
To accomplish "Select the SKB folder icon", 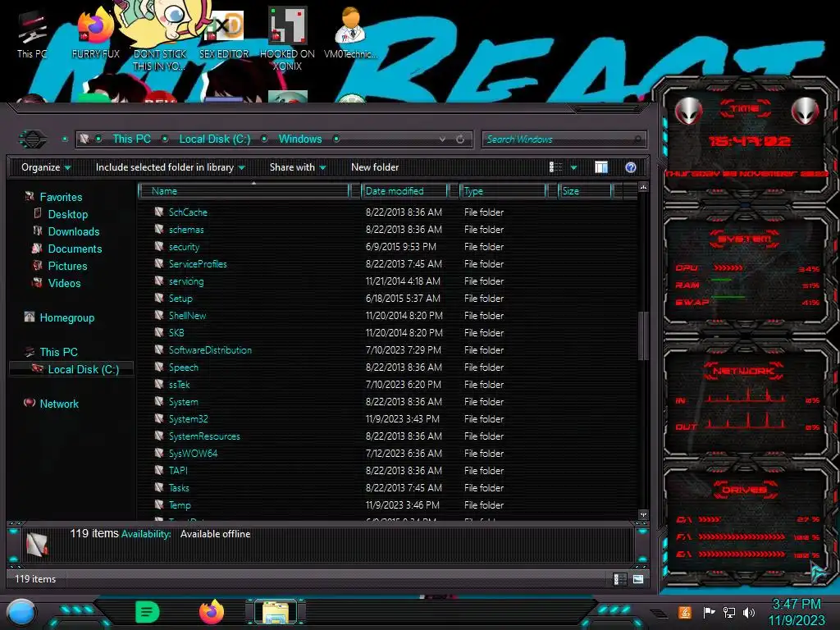I will [159, 331].
